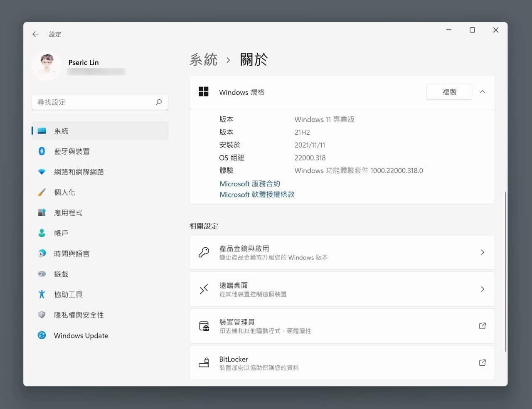Screen dimensions: 532x409
Task: Open 應用程式 apps icon
Action: tap(42, 212)
